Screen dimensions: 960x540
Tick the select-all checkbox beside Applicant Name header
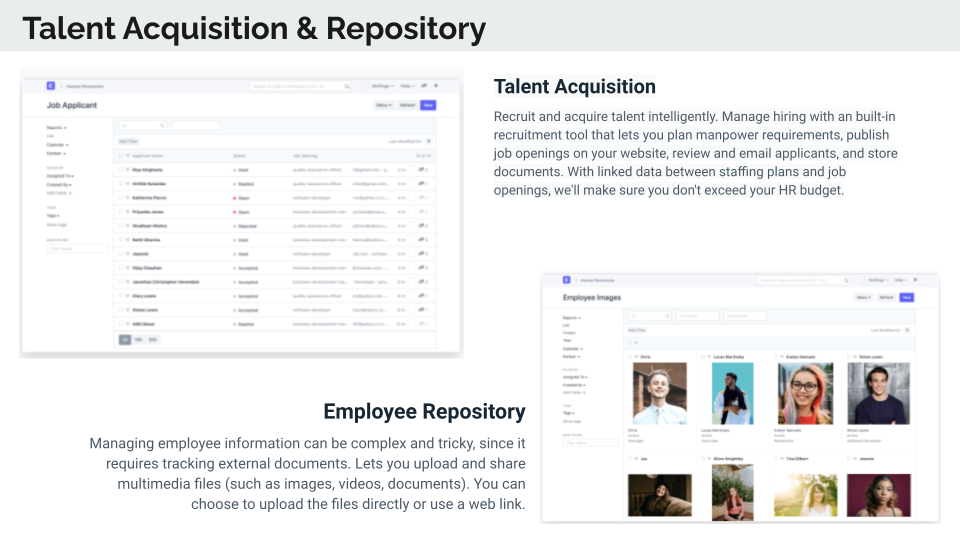[x=119, y=156]
